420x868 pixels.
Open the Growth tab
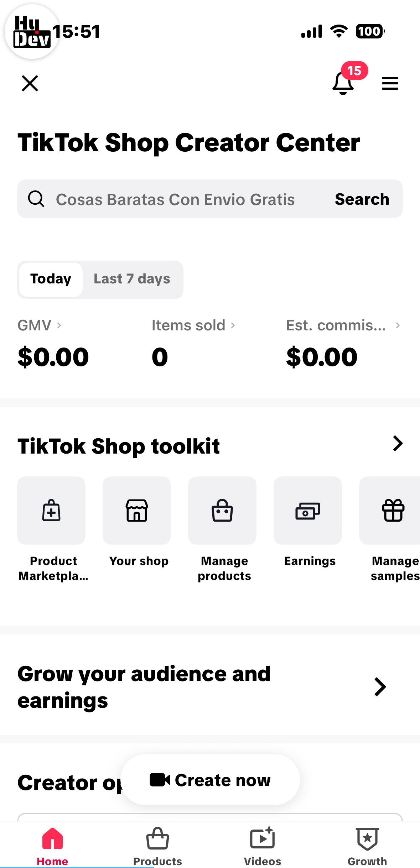click(367, 846)
